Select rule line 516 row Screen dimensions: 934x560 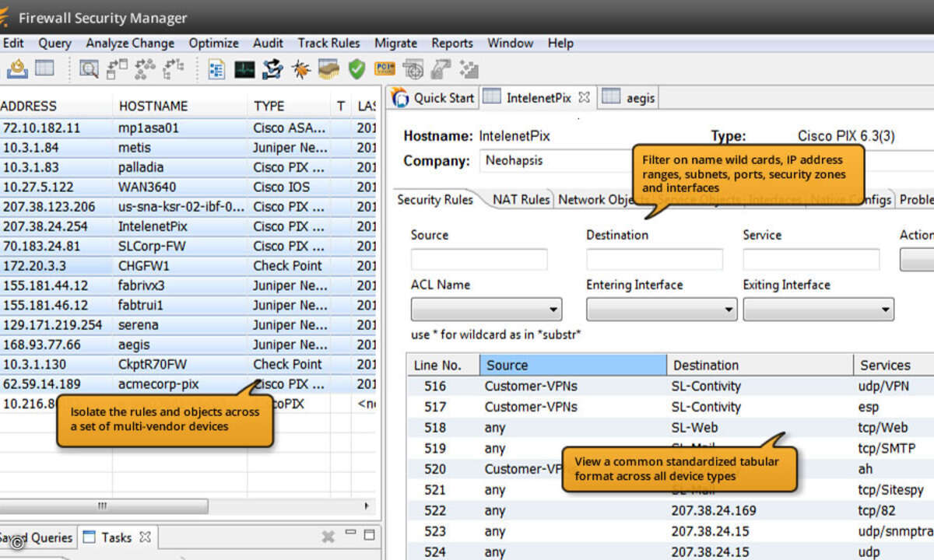pyautogui.click(x=670, y=386)
